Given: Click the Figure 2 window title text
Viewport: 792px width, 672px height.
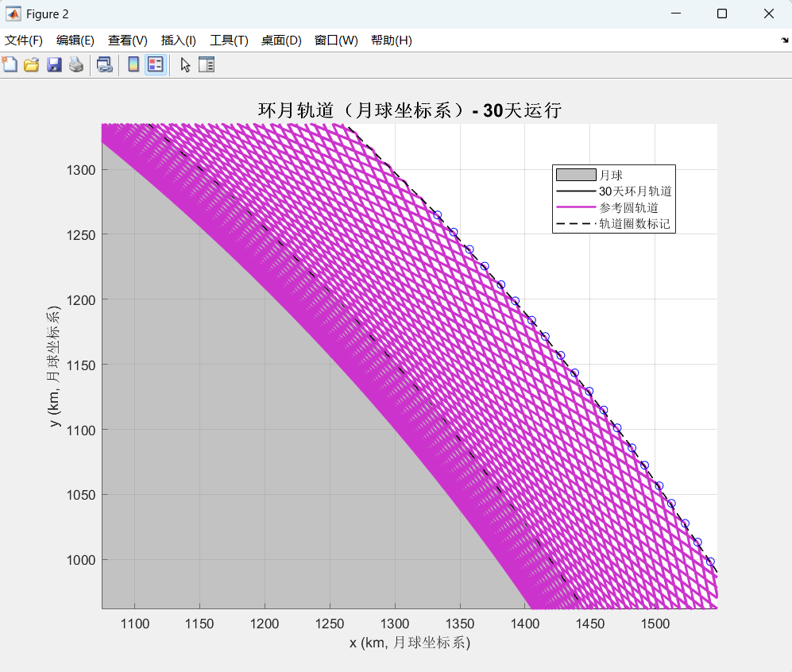Looking at the screenshot, I should coord(47,14).
